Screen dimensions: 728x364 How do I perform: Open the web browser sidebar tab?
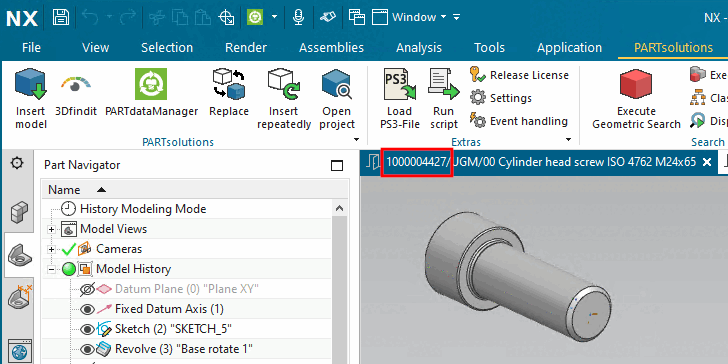click(19, 351)
